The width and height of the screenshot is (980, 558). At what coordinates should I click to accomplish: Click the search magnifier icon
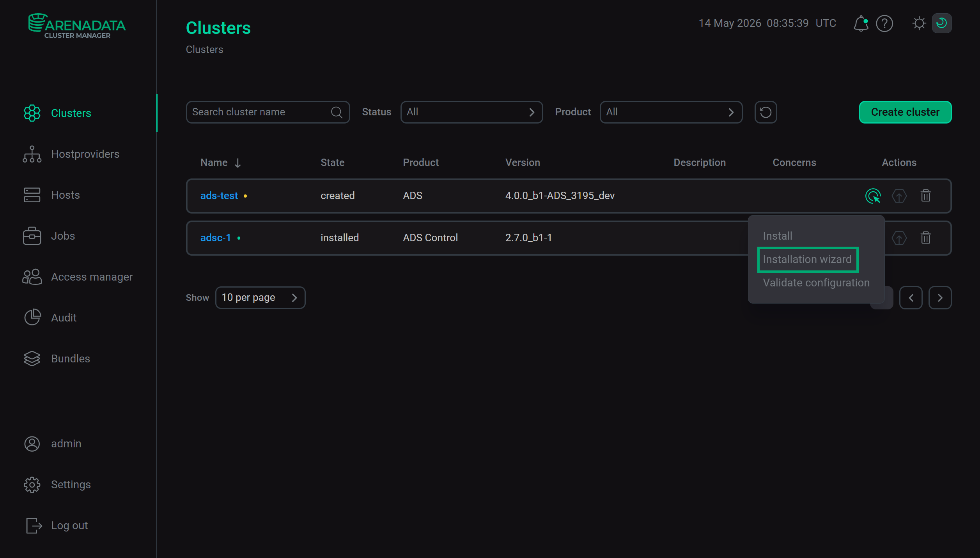click(337, 112)
